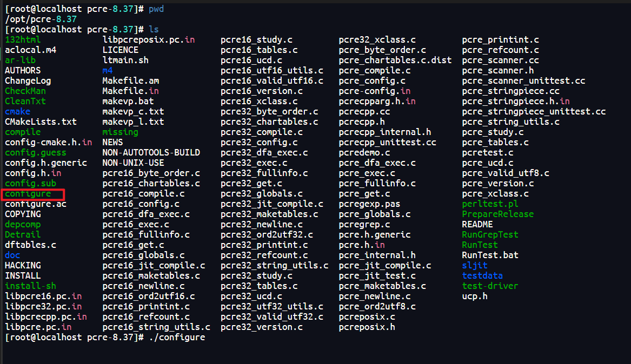Select the depcomp entry

[x=23, y=225]
